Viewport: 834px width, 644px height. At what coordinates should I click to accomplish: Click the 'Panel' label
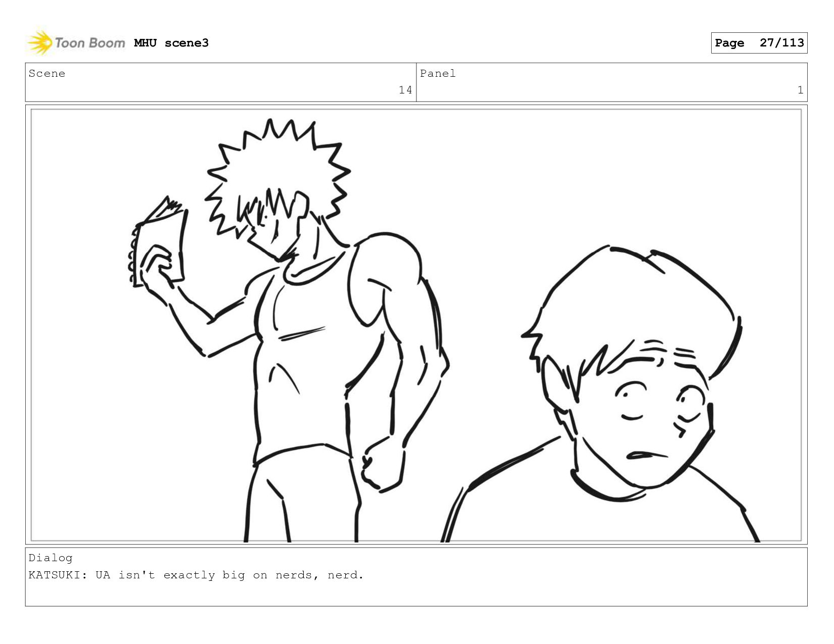click(x=438, y=74)
